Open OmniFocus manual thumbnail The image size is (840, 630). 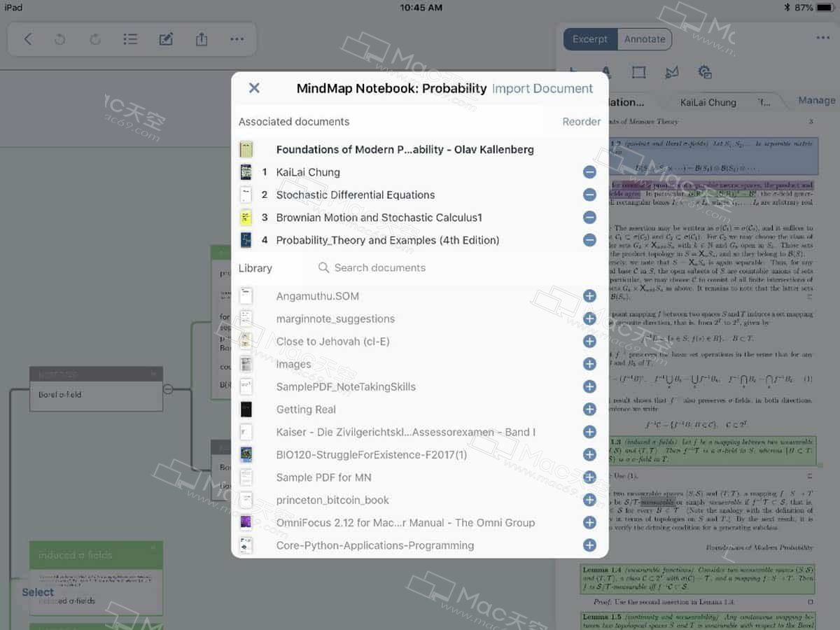coord(246,522)
